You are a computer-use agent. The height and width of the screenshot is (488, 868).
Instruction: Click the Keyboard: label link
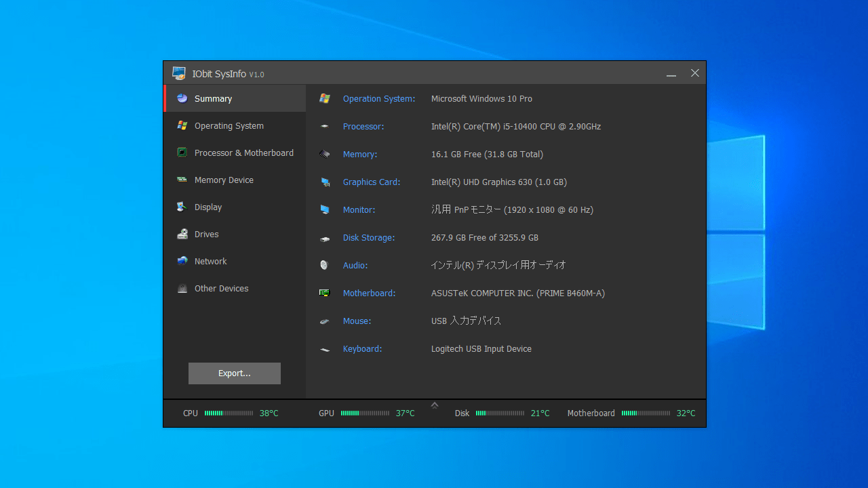coord(363,348)
